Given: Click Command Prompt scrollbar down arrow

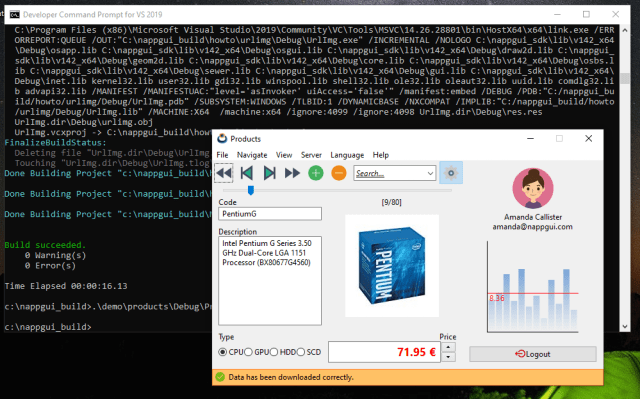Looking at the screenshot, I should click(624, 327).
